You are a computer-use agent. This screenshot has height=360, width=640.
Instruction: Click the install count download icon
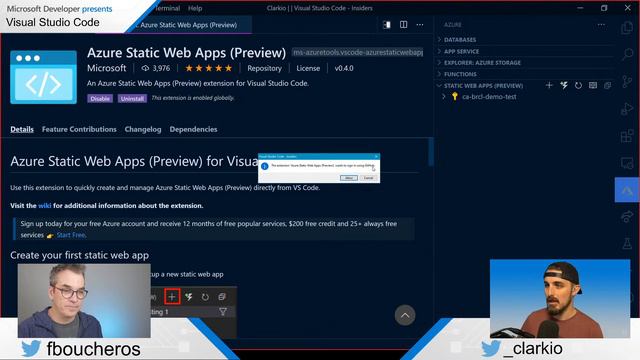(x=145, y=68)
